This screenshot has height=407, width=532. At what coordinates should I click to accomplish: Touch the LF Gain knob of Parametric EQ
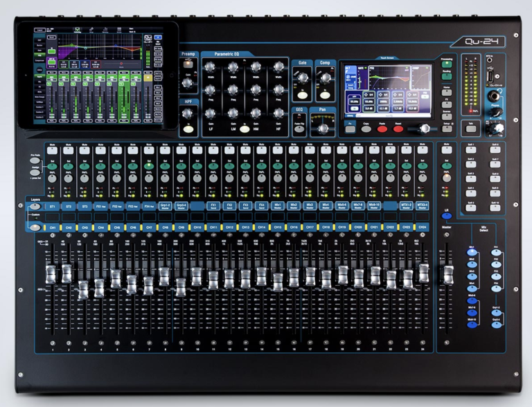pyautogui.click(x=210, y=114)
